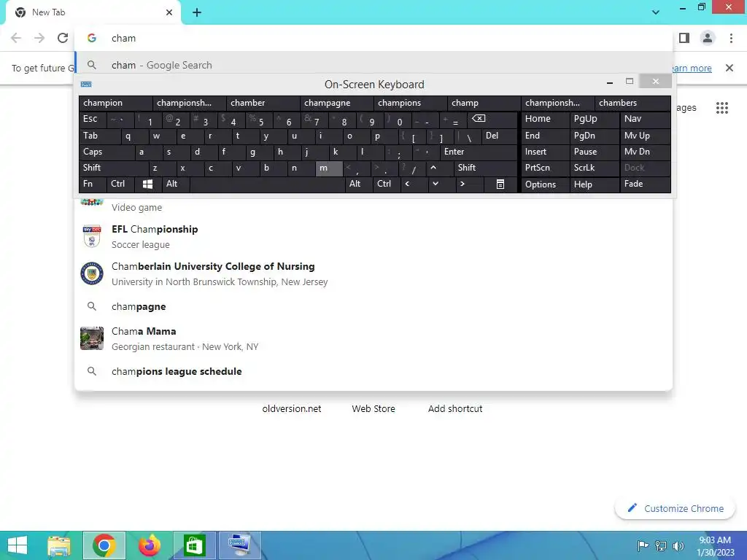Click the Tab key on the on-screen keyboard
747x560 pixels.
[99, 136]
